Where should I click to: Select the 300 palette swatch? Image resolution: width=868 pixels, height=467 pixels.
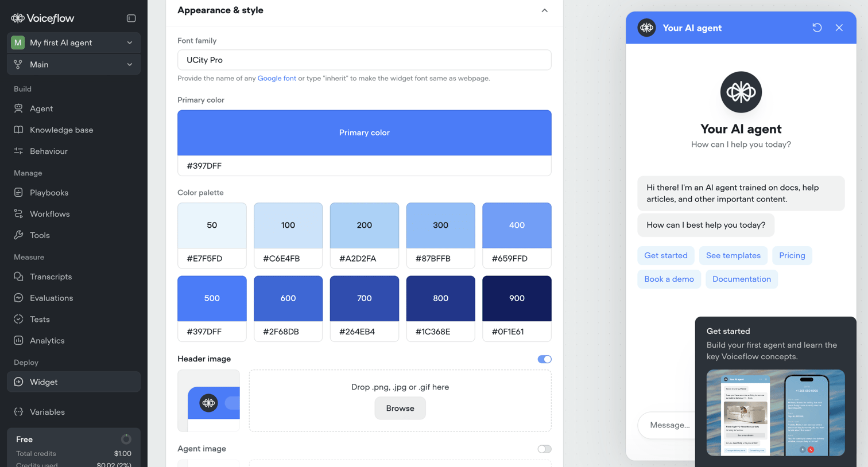tap(441, 225)
